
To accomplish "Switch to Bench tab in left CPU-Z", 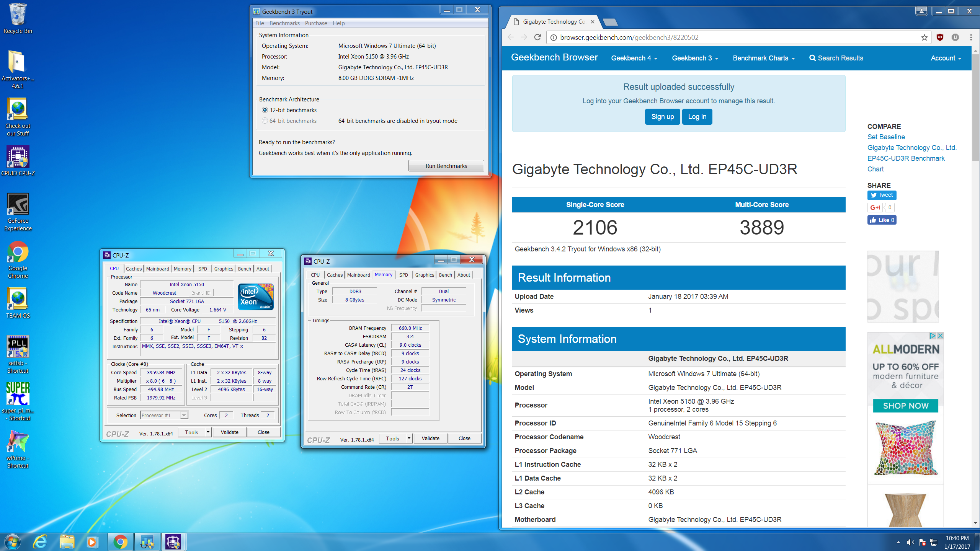I will (x=244, y=269).
